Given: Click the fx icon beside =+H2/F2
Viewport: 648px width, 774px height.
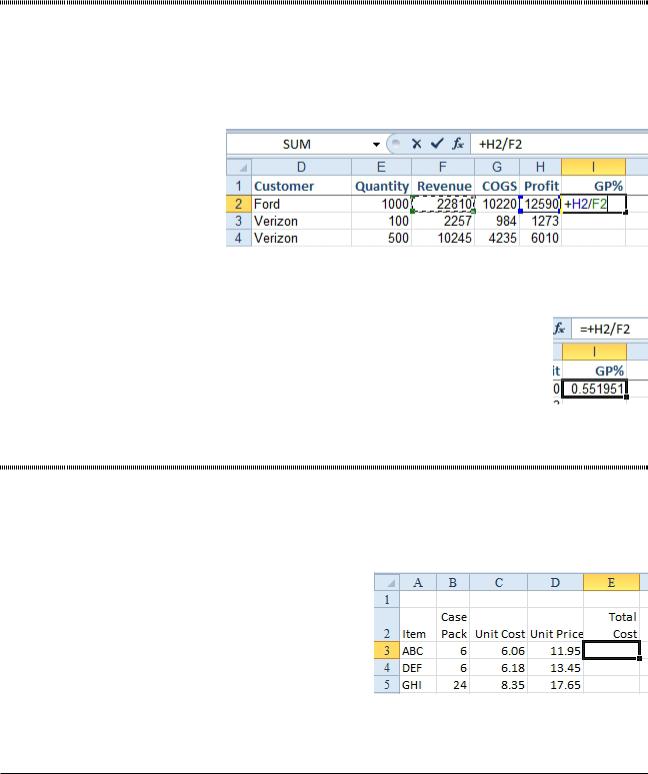Looking at the screenshot, I should click(x=559, y=328).
